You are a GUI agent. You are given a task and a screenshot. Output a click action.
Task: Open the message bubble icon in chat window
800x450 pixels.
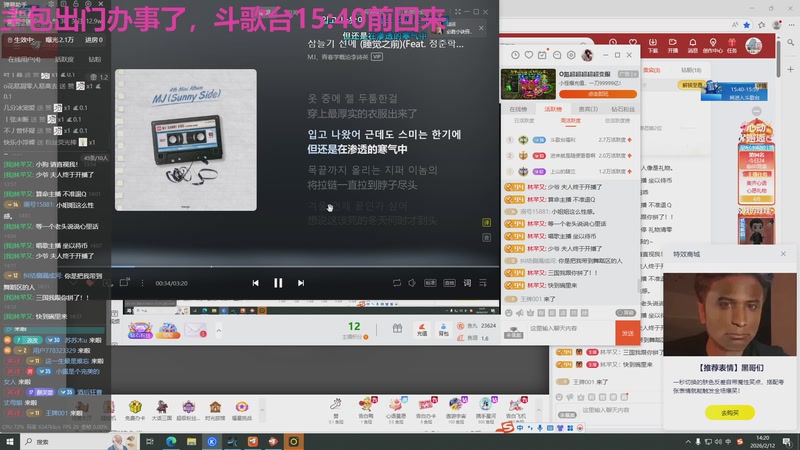point(557,55)
